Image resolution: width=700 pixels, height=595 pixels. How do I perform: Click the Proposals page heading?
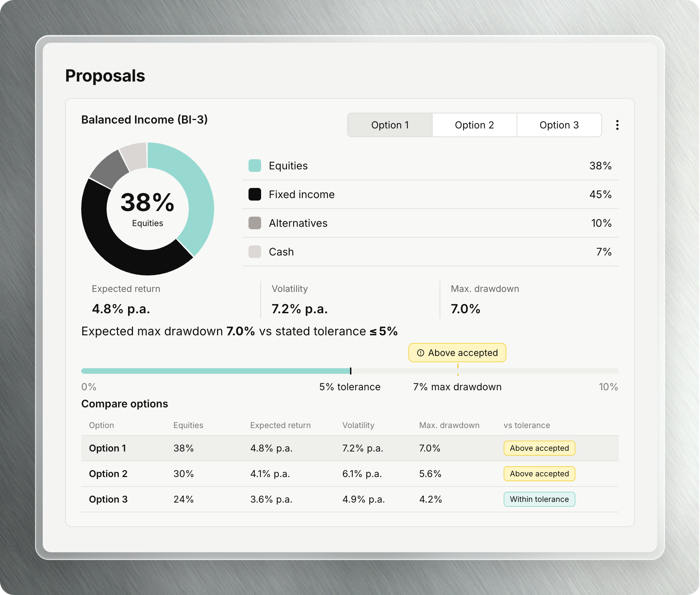105,76
